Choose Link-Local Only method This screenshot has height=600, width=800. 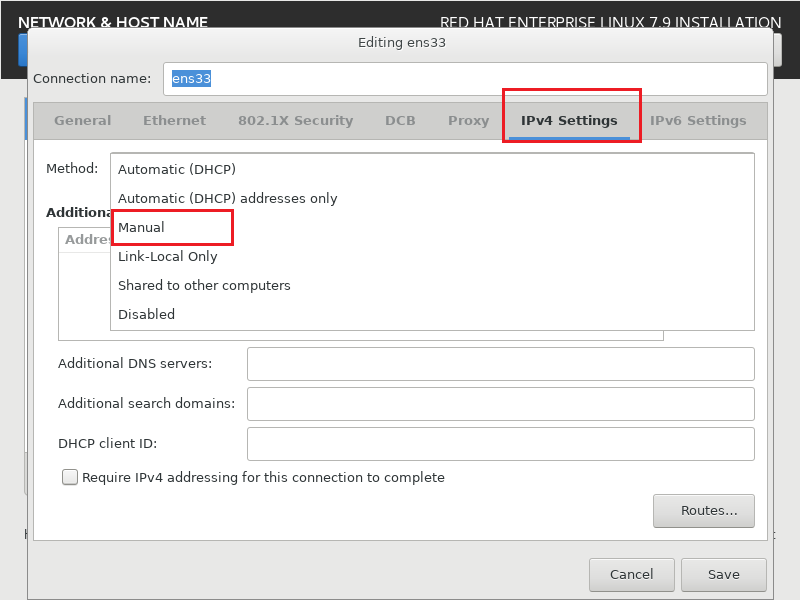pyautogui.click(x=432, y=257)
